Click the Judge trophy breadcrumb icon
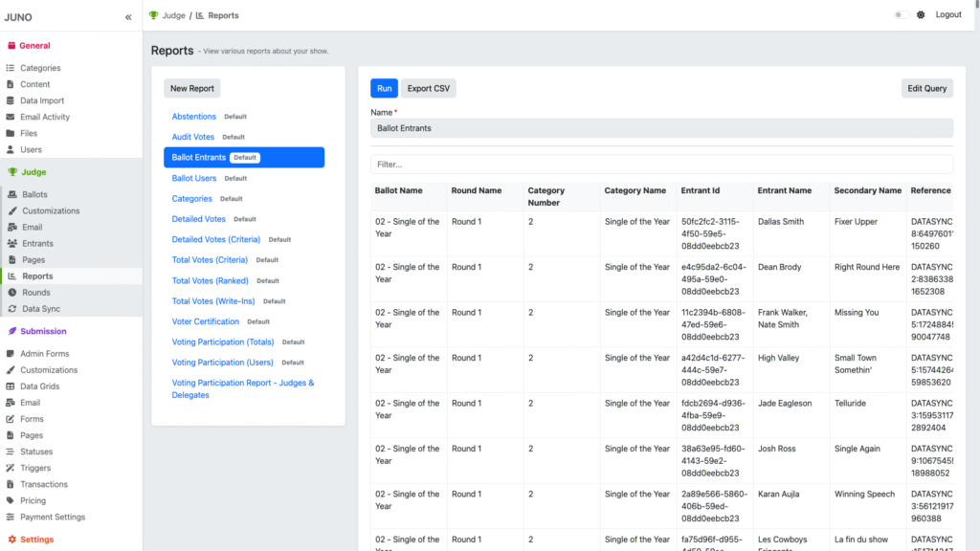The height and width of the screenshot is (551, 980). coord(154,15)
